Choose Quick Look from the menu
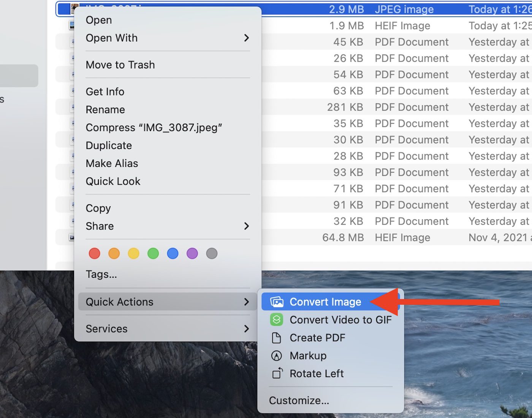The height and width of the screenshot is (418, 532). [113, 182]
